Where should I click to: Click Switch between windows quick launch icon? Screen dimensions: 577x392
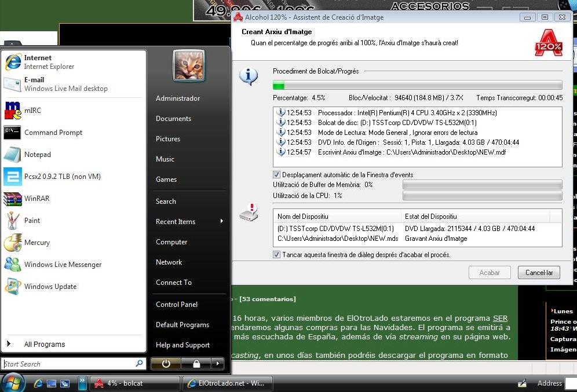65,383
